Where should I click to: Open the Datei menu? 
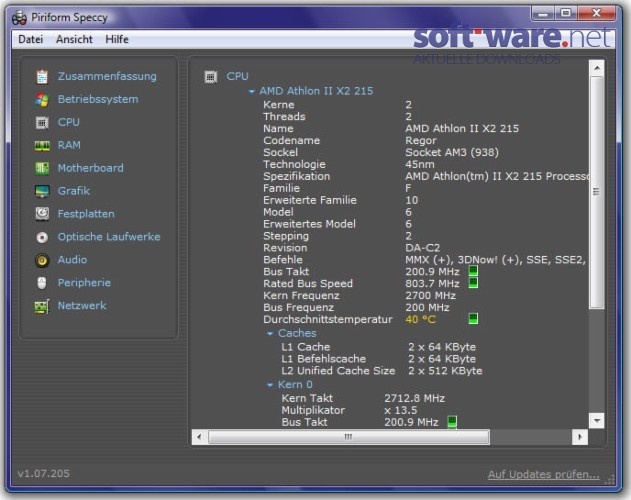click(x=31, y=39)
